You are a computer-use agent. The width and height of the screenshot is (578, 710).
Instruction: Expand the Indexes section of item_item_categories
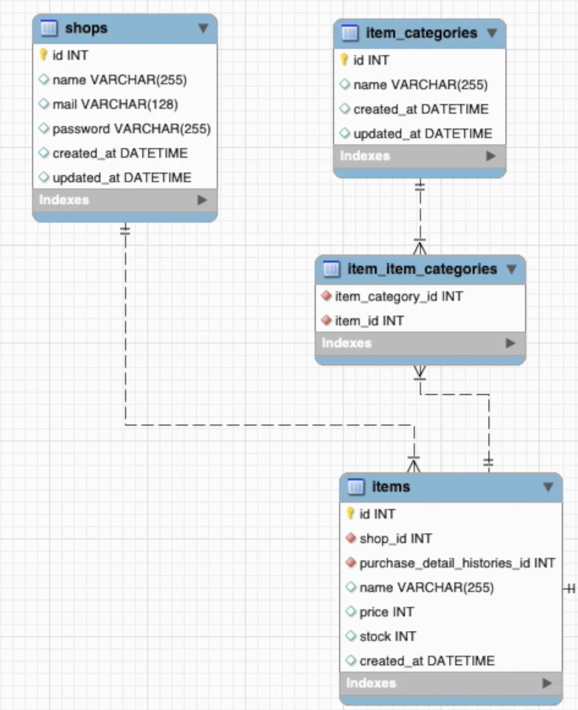tap(511, 343)
